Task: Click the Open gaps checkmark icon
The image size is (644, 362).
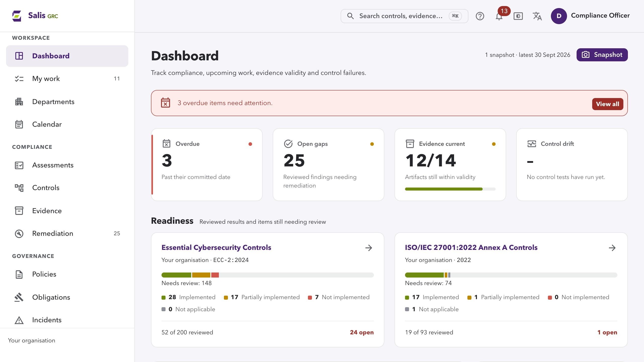Action: click(x=288, y=144)
